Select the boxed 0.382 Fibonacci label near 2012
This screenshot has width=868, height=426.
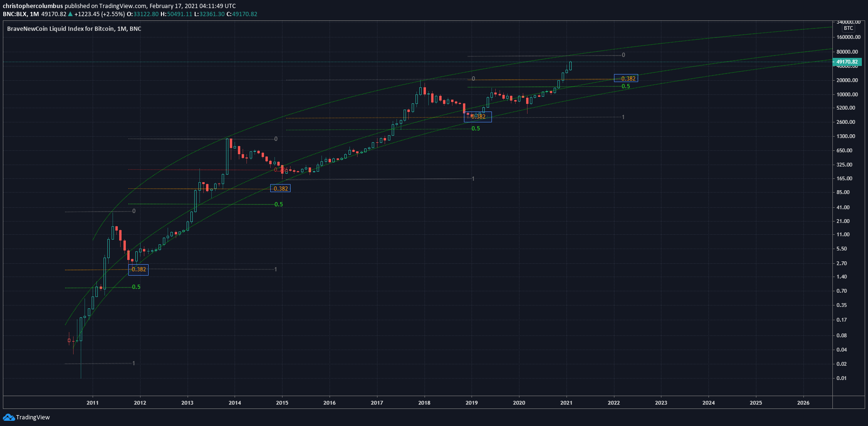tap(139, 269)
